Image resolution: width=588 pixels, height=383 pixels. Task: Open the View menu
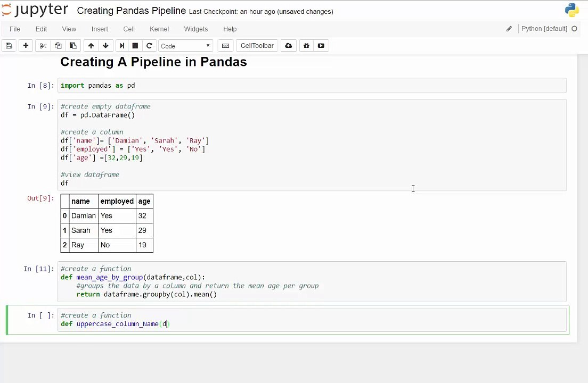coord(69,29)
